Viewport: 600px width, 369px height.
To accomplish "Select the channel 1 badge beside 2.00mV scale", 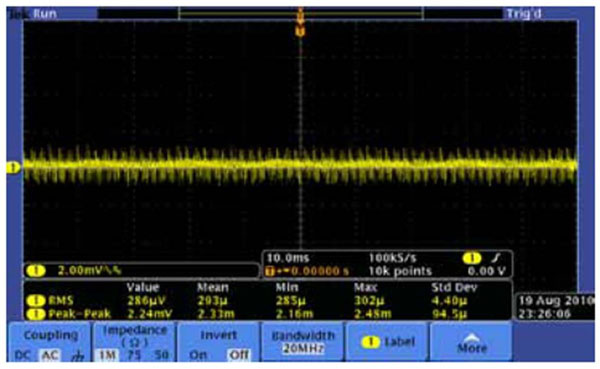I will click(36, 271).
